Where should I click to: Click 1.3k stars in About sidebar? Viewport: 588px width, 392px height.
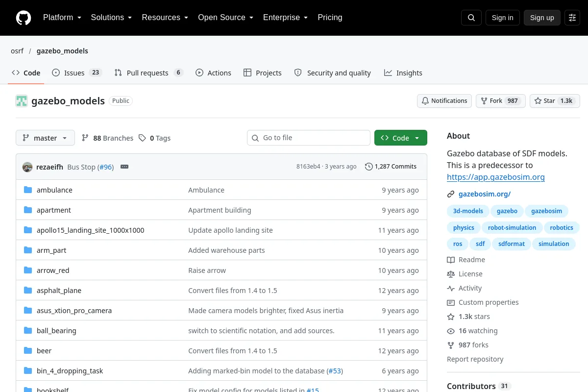(x=468, y=317)
